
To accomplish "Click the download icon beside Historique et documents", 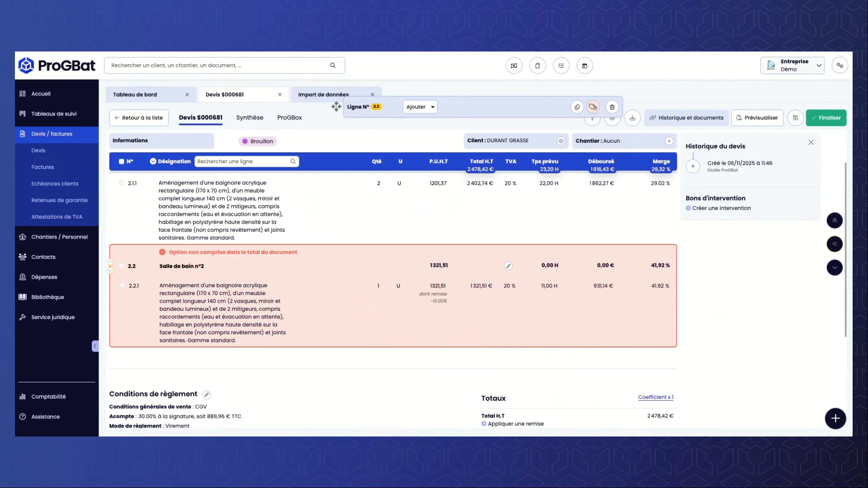I will tap(632, 118).
